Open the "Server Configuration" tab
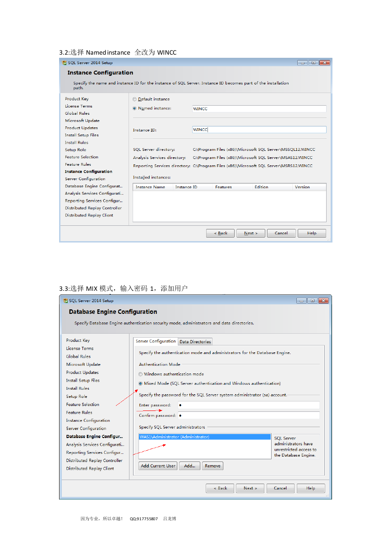Screen dimensions: 392x555 [156, 341]
